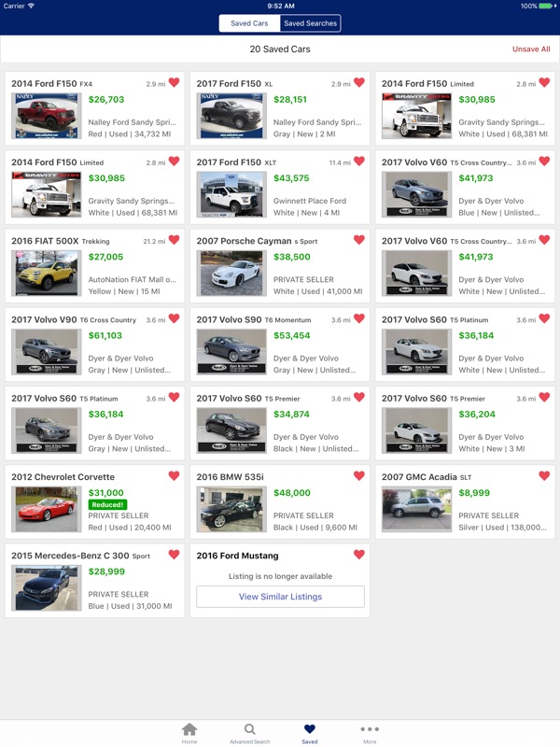560x747 pixels.
Task: Tap heart on gray S60 T5 Platinum
Action: click(x=175, y=397)
